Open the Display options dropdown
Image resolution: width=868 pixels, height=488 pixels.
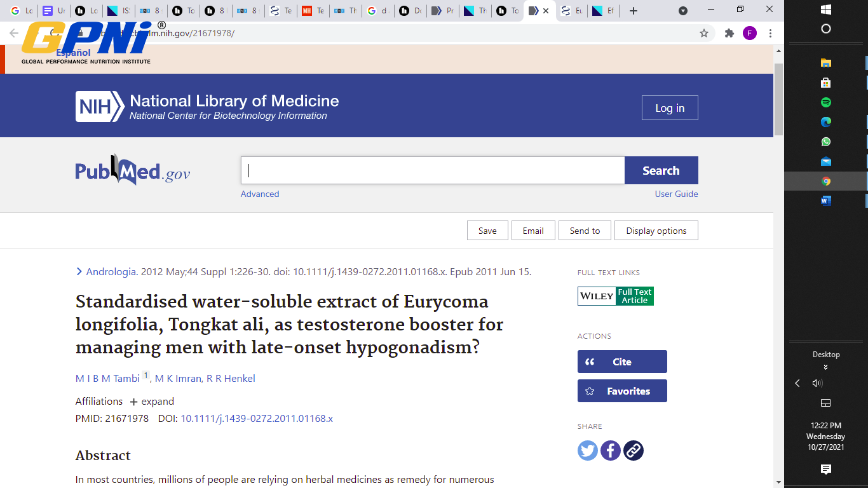tap(656, 231)
